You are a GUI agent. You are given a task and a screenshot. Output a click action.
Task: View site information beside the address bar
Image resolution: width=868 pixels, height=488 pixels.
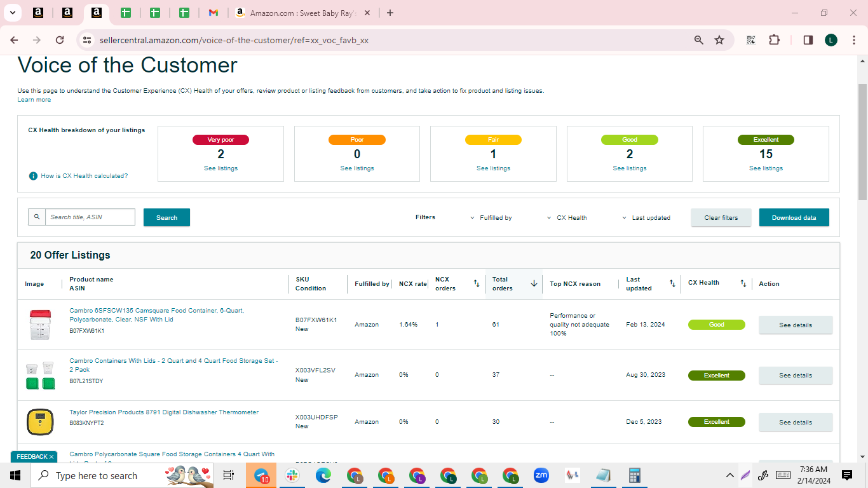pyautogui.click(x=87, y=40)
